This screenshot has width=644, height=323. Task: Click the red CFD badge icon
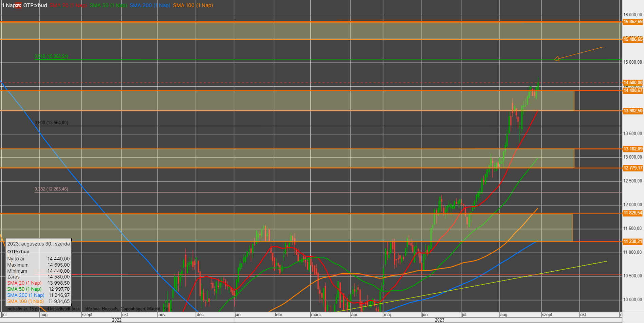pos(18,5)
